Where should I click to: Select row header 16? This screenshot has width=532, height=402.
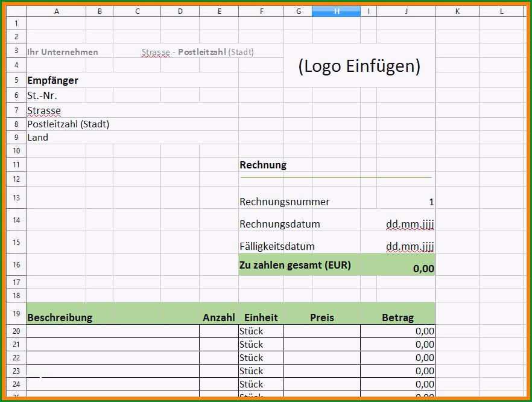pos(16,264)
